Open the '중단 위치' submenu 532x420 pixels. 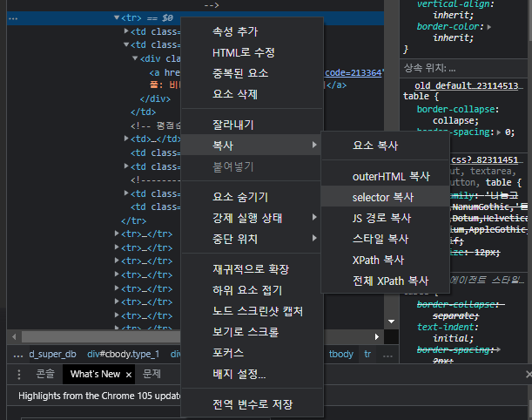[252, 239]
